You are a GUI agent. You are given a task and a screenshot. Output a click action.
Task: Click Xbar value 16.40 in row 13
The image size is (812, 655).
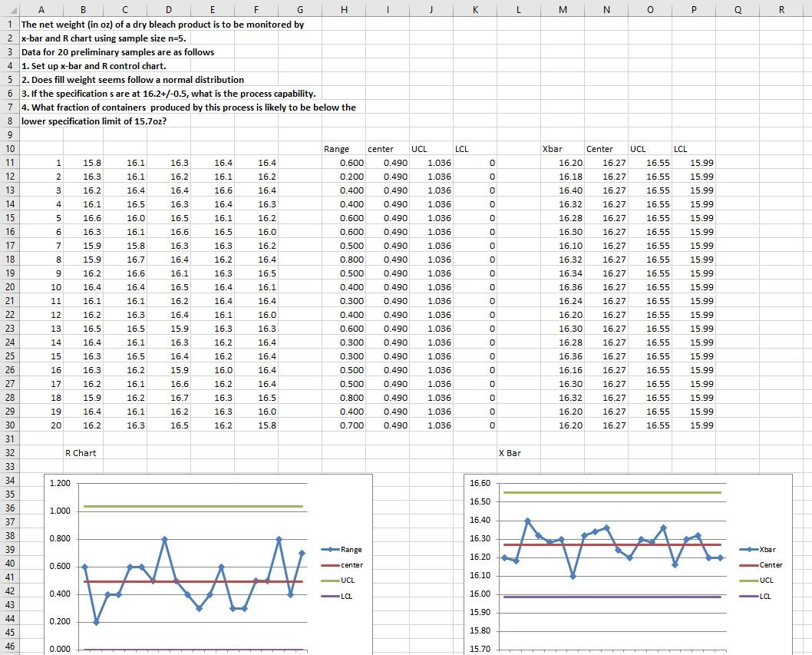pos(563,190)
